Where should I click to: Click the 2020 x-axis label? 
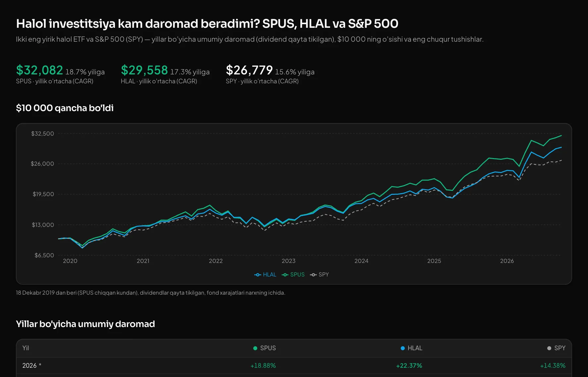coord(70,261)
